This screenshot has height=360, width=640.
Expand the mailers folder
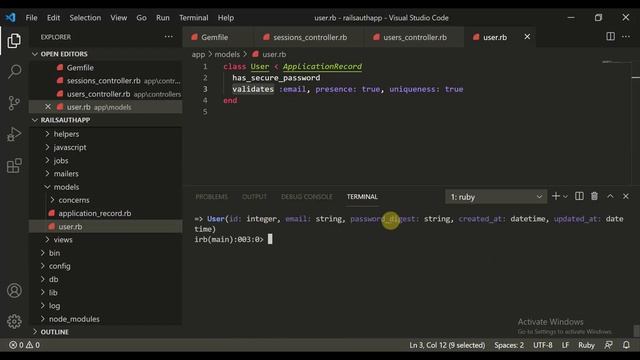pyautogui.click(x=66, y=173)
